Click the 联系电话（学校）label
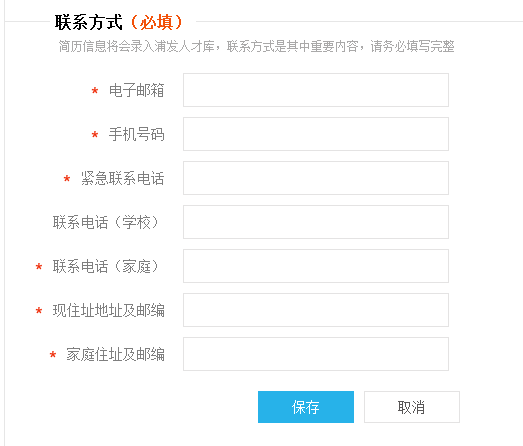 [x=106, y=222]
